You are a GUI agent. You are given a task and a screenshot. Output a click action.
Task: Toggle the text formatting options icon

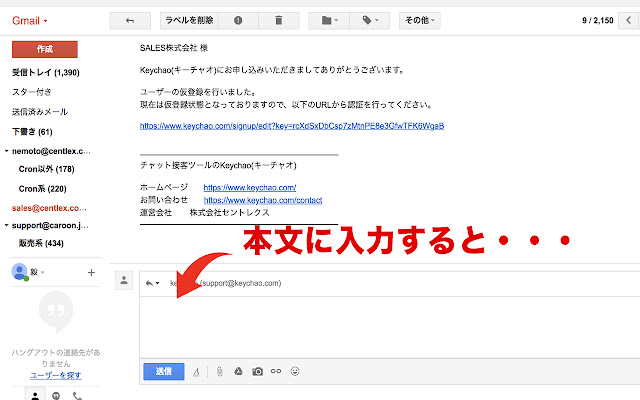point(196,372)
